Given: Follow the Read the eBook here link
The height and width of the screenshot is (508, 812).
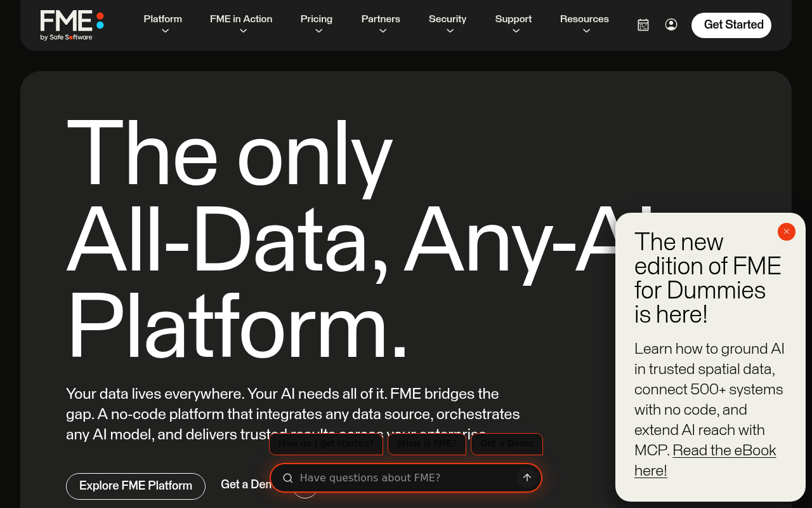Looking at the screenshot, I should point(705,460).
